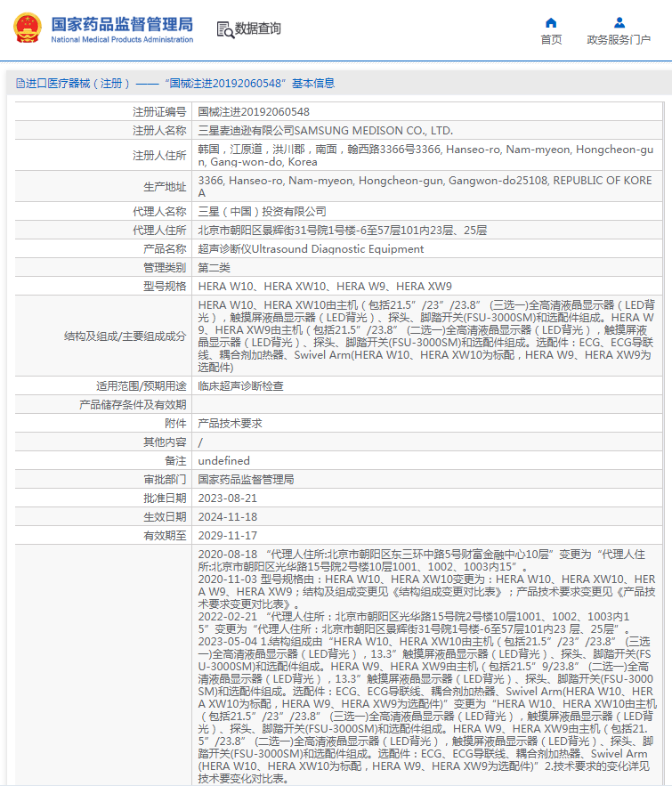Viewport: 672px width, 786px height.
Task: Click the 生产地址 label
Action: point(165,187)
